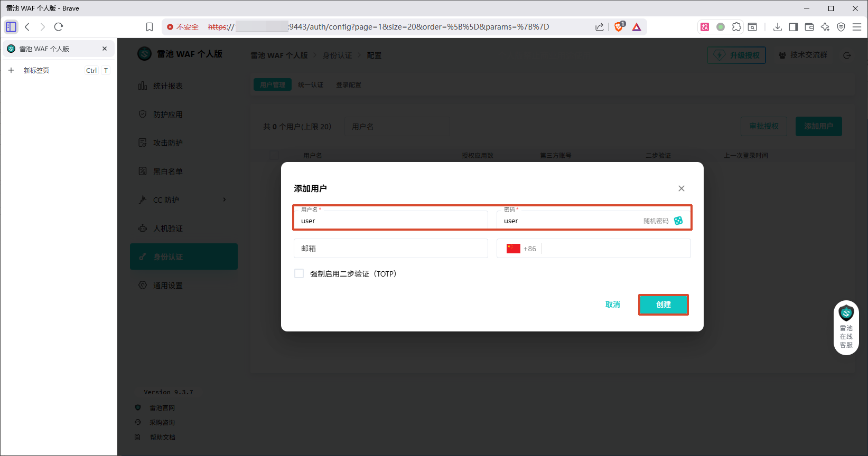The width and height of the screenshot is (868, 456).
Task: Open browser extensions puzzle icon
Action: (736, 27)
